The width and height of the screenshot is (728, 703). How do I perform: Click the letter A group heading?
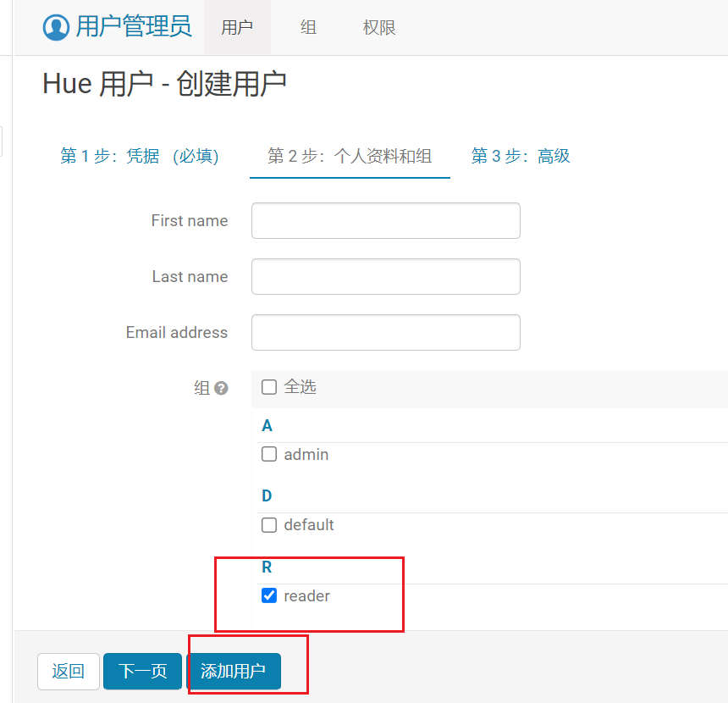pos(267,425)
